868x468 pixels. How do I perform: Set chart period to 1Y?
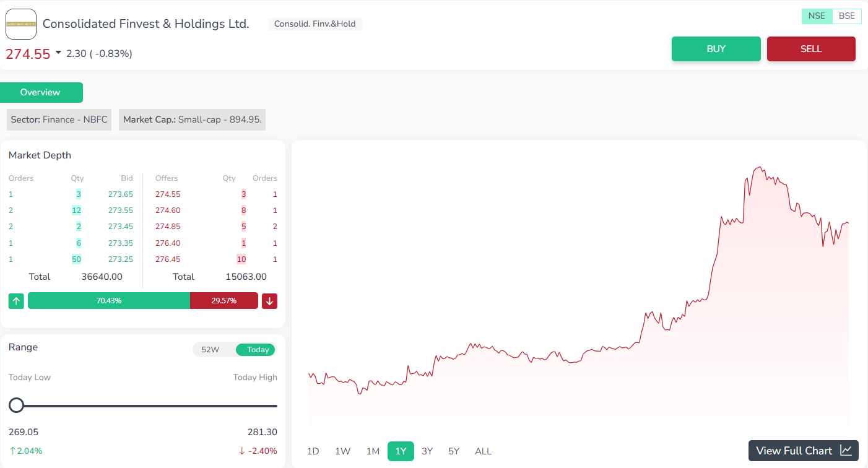click(x=401, y=451)
